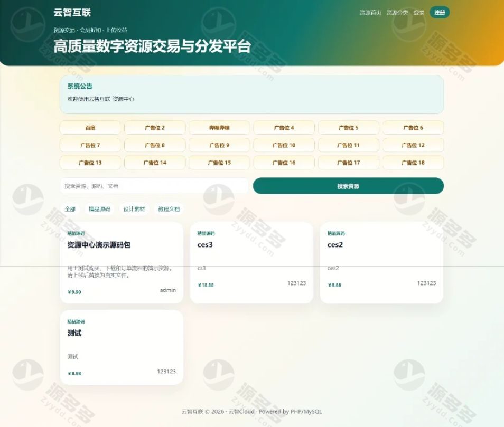Image resolution: width=504 pixels, height=427 pixels.
Task: Open the 广告位 4 slot
Action: pos(284,128)
